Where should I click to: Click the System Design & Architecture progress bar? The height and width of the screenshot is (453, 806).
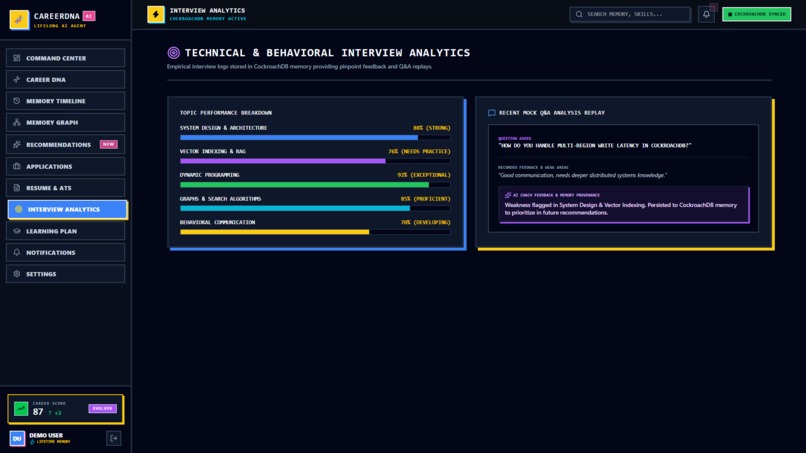pos(315,138)
